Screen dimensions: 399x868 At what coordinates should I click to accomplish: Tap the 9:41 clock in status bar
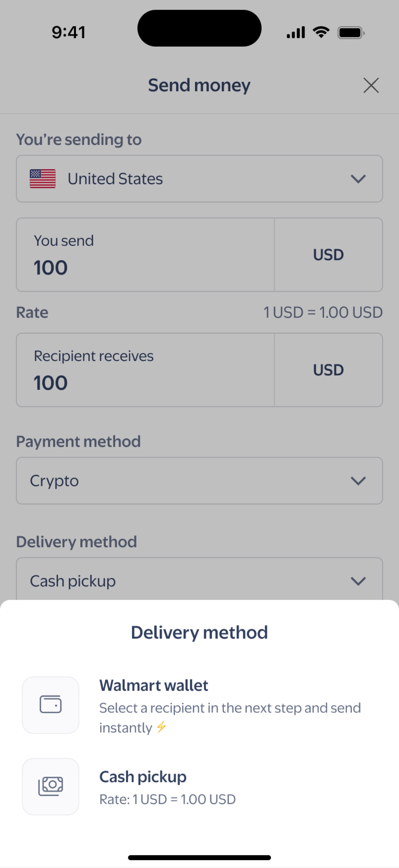[x=69, y=32]
